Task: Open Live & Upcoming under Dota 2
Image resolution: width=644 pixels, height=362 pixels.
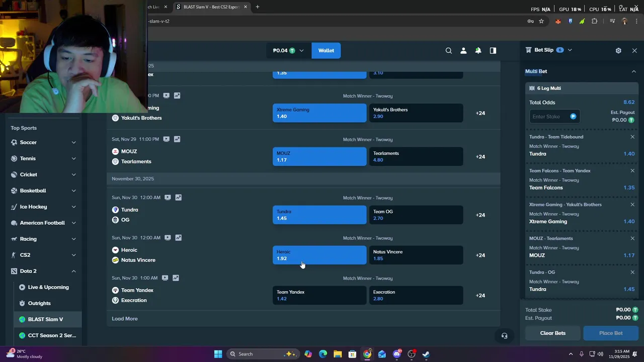Action: 48,287
